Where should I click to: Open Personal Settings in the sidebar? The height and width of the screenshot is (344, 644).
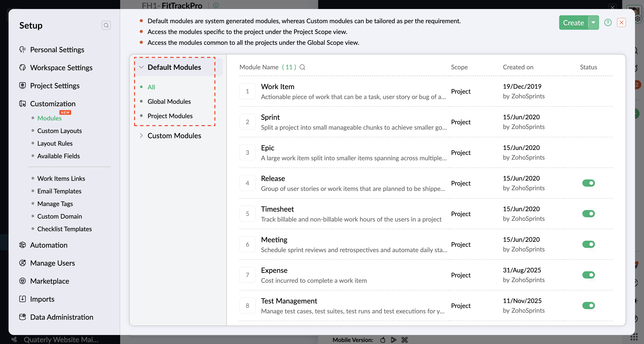[x=57, y=50]
